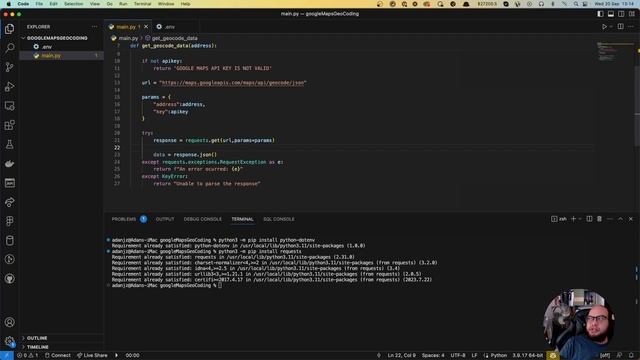The width and height of the screenshot is (640, 360).
Task: Collapse the GOOGLEMAPSGEOCODING folder
Action: (x=57, y=38)
